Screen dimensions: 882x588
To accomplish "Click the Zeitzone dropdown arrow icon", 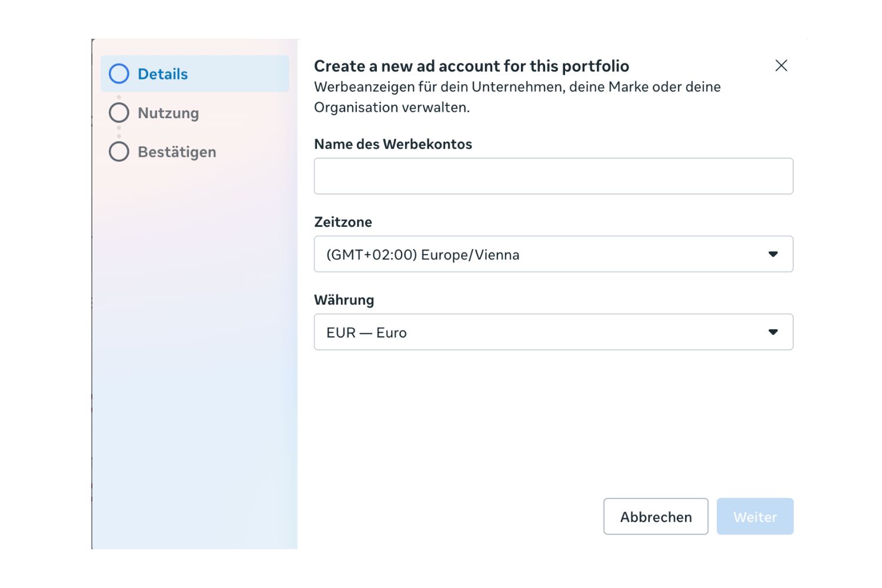I will [x=773, y=254].
